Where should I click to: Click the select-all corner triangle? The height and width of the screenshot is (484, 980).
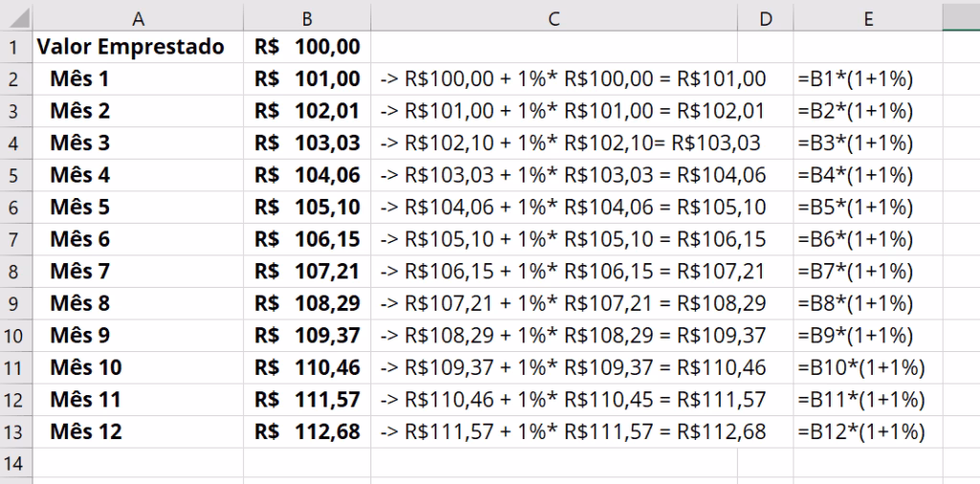(17, 17)
